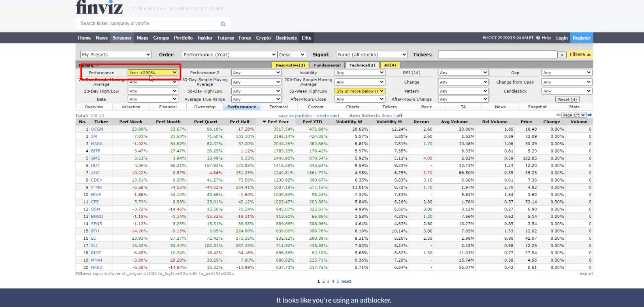The height and width of the screenshot is (307, 644).
Task: Go to previous page arrow icon
Action: pyautogui.click(x=559, y=115)
